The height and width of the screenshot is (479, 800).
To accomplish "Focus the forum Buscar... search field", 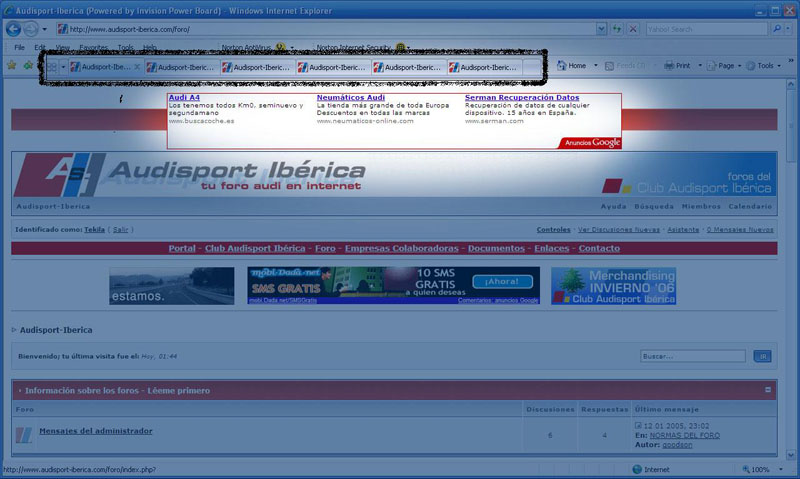I will point(693,356).
